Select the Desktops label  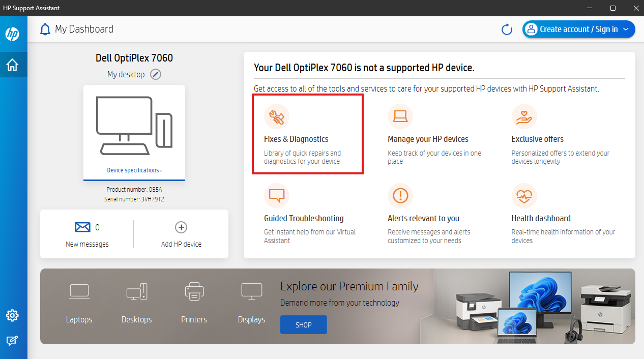[x=136, y=319]
